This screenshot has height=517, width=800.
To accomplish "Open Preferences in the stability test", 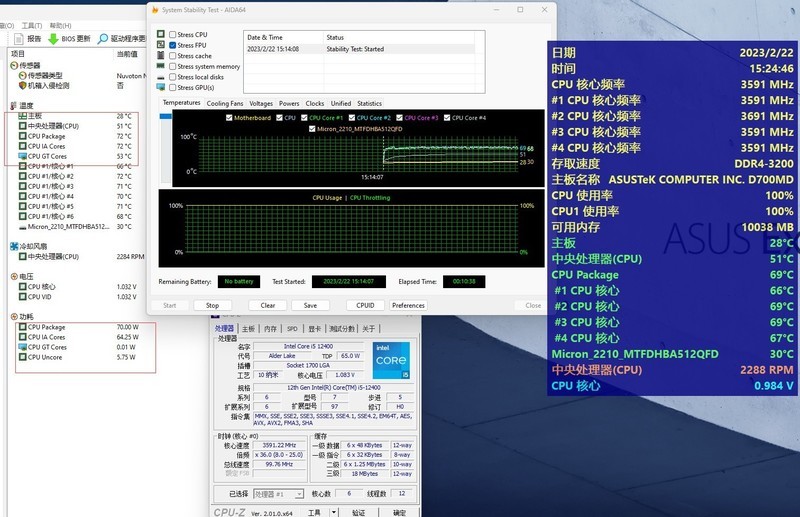I will (x=408, y=305).
